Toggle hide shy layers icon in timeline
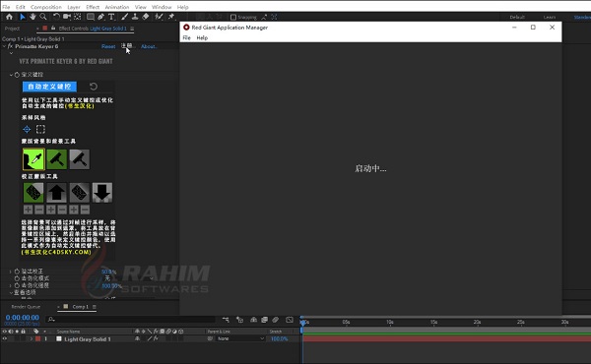591x364 pixels. point(254,320)
